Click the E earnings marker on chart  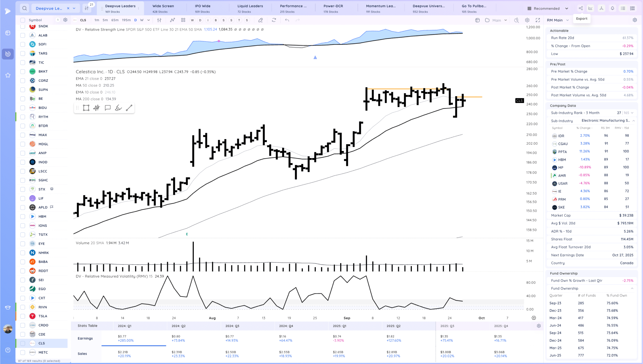tap(187, 234)
